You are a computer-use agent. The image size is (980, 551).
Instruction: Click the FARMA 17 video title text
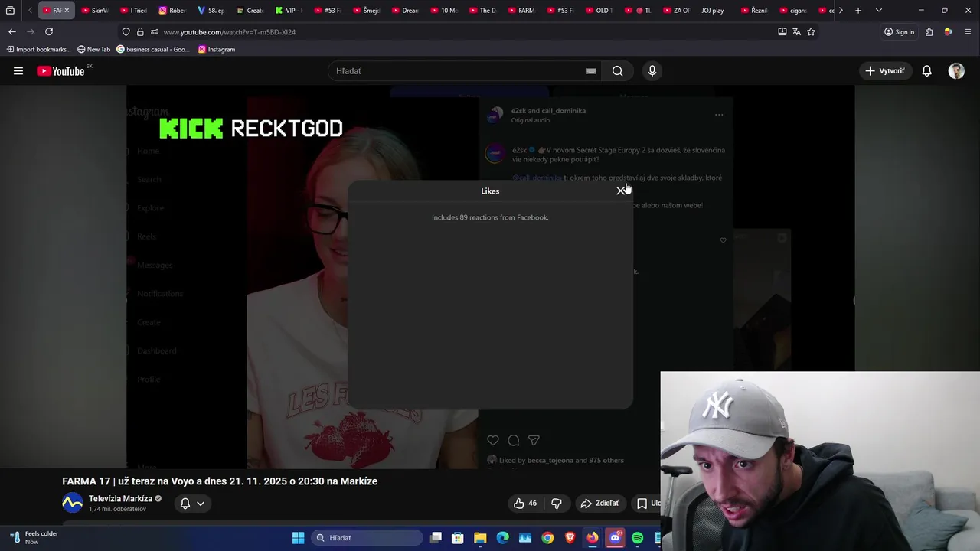click(x=220, y=481)
